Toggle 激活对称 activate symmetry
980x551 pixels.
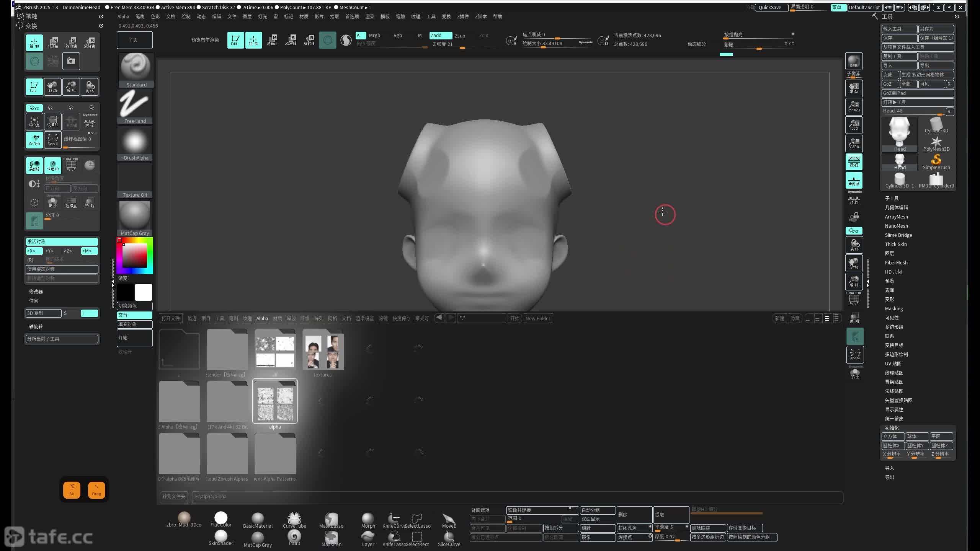tap(62, 241)
